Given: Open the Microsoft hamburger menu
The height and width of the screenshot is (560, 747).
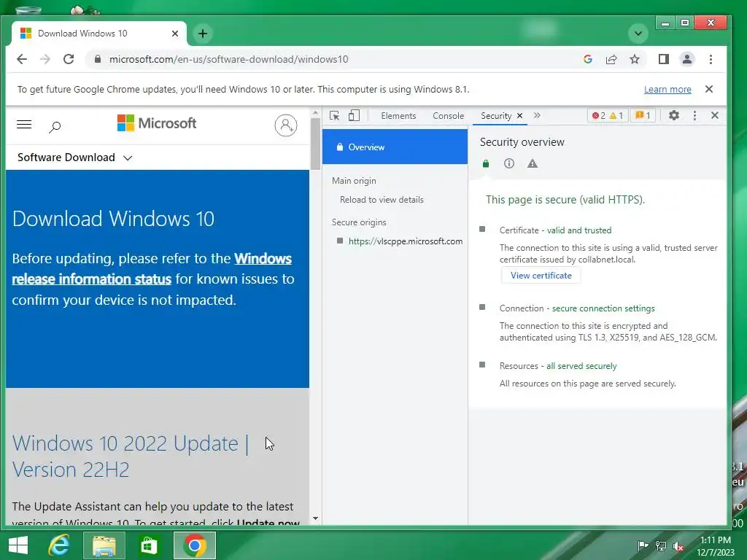Looking at the screenshot, I should pyautogui.click(x=24, y=125).
